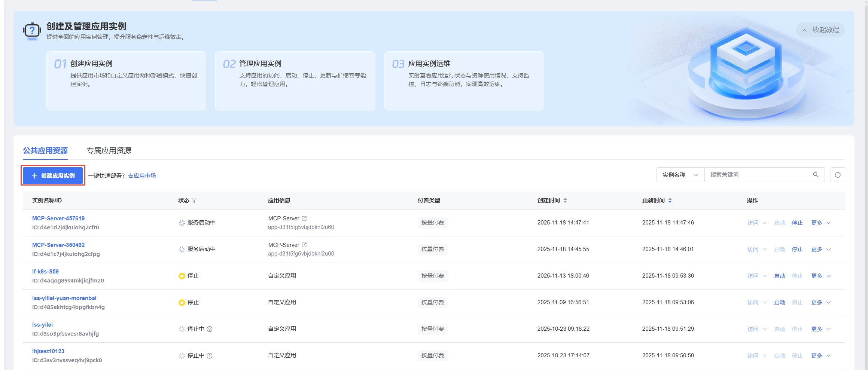Expand 访问 dropdown for lf-k8s-S59 row
Screen dimensions: 868x370
pos(757,276)
